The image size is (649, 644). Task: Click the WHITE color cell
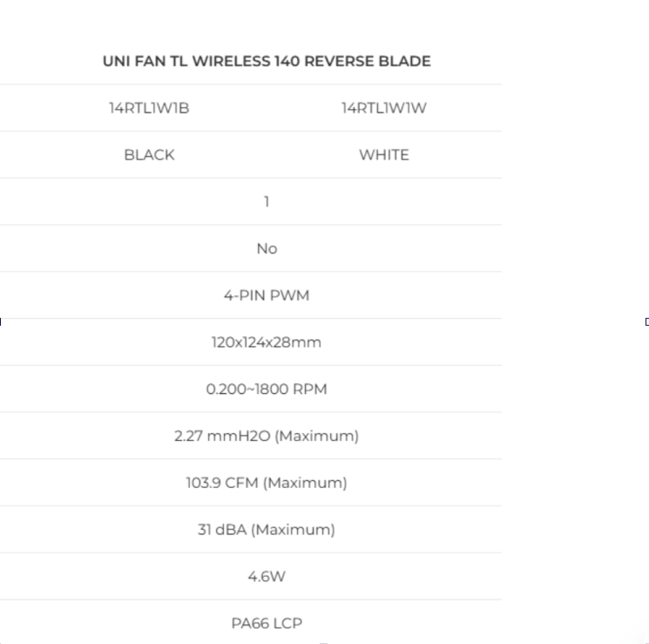tap(383, 155)
